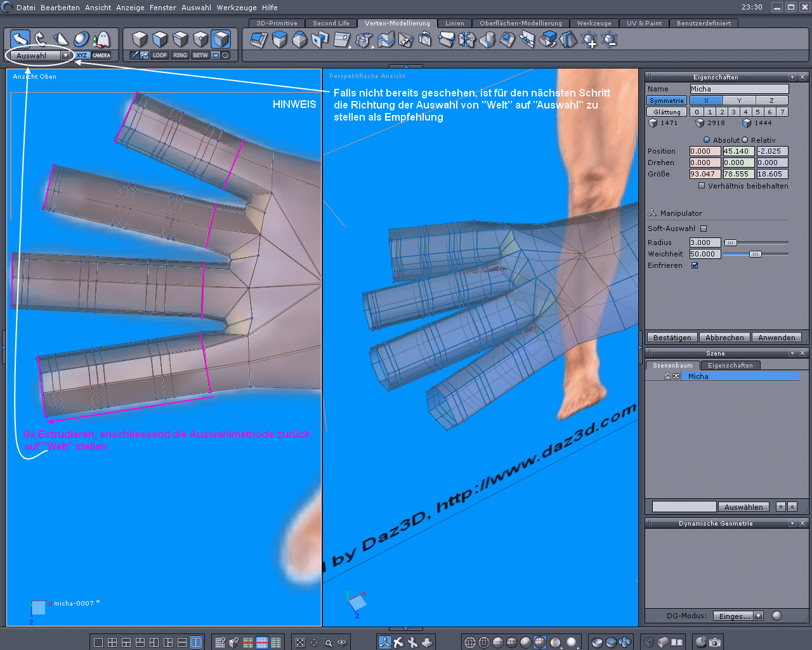This screenshot has height=650, width=812.
Task: Switch to the Szenenbaum tab
Action: (x=673, y=366)
